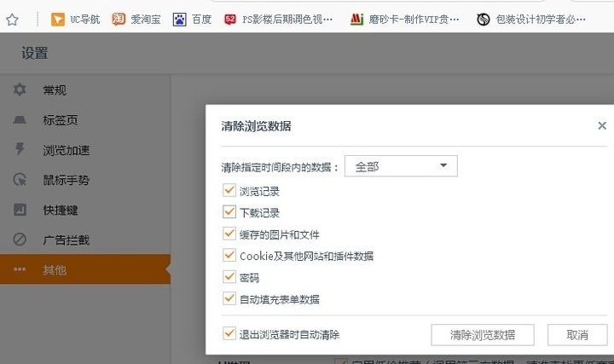Click the 清除浏览数据 dialog title
This screenshot has width=614, height=364.
pos(256,126)
